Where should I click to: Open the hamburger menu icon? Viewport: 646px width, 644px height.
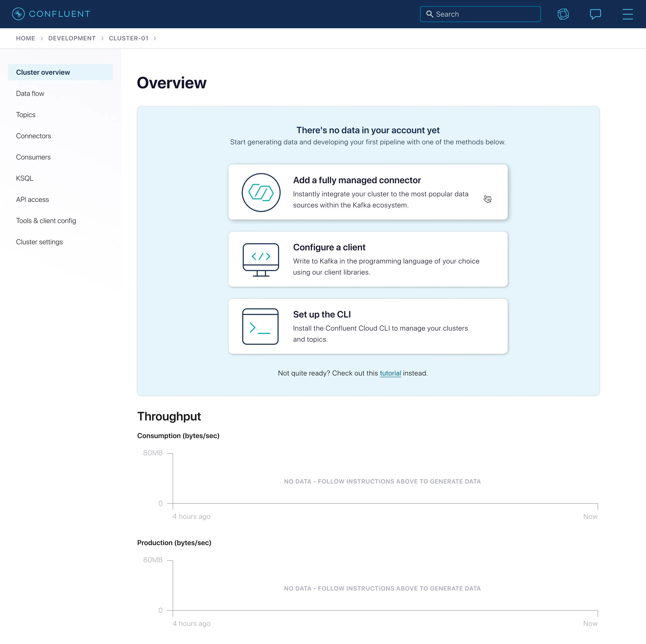point(627,14)
